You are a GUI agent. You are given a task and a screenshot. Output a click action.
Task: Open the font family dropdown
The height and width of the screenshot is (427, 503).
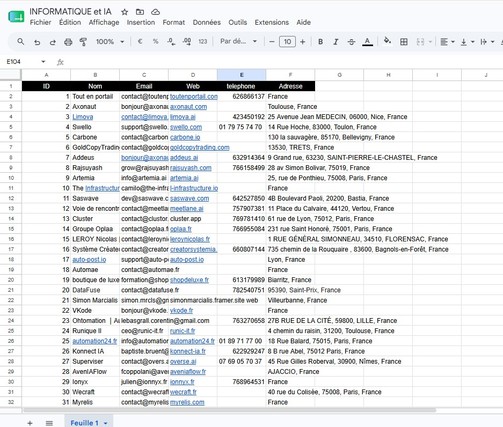tap(238, 41)
